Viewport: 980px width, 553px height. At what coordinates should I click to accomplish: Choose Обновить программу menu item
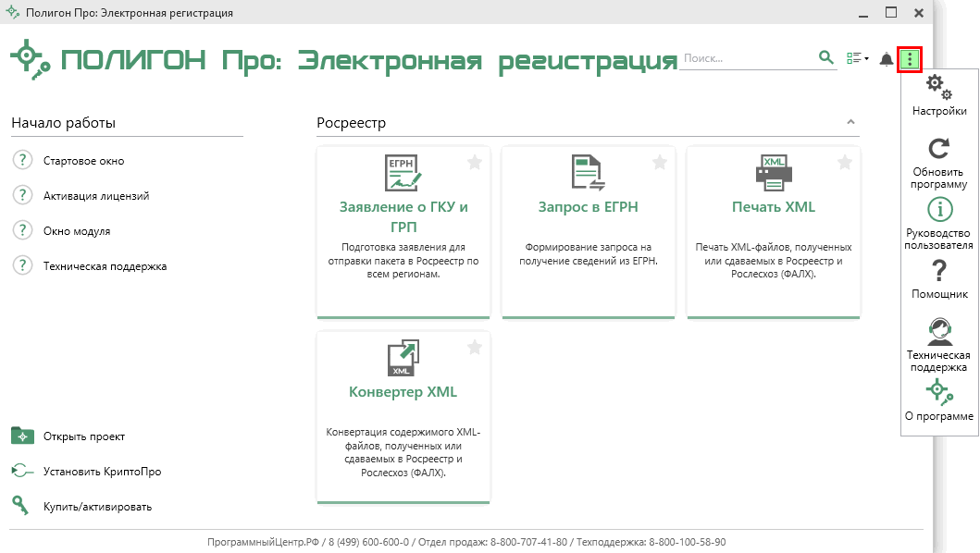(x=939, y=164)
